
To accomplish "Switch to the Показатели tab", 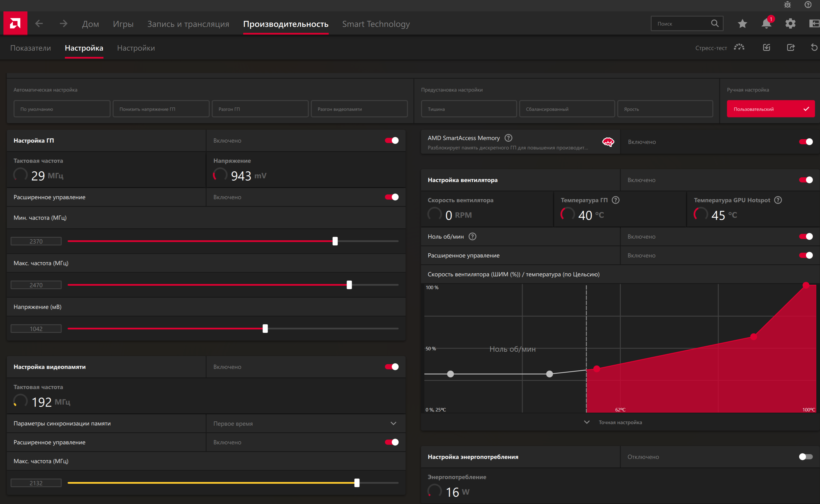I will pos(31,48).
